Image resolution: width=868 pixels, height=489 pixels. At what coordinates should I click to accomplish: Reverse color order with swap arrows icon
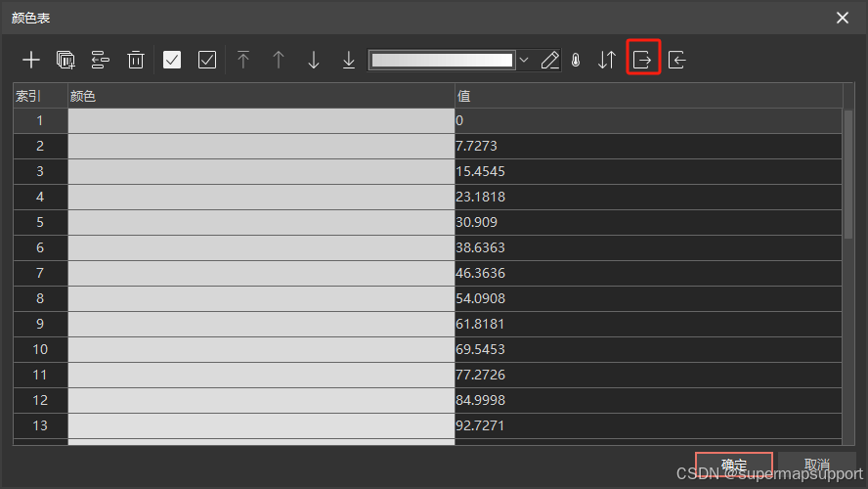coord(607,60)
